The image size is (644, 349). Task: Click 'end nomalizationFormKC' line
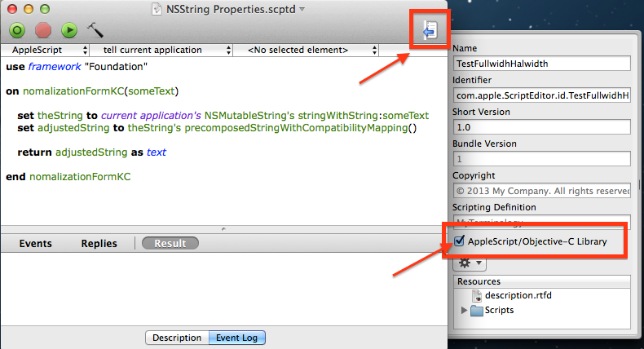coord(68,177)
